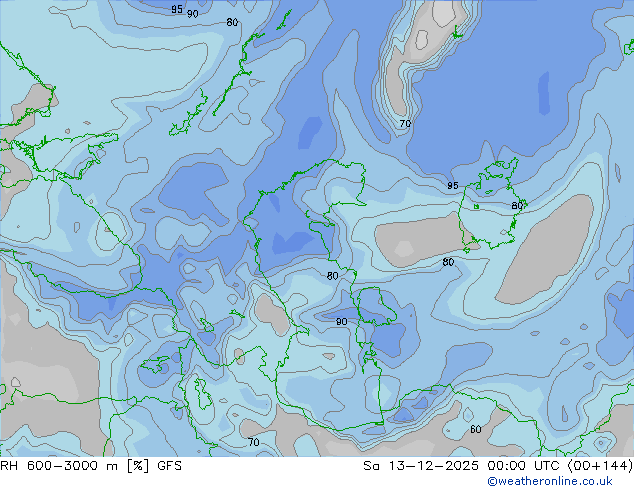
Task: Click the date text 'Sa 13-12-2025'
Action: coord(421,466)
